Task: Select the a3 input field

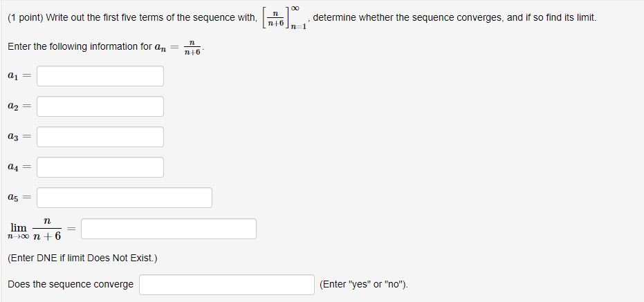Action: [100, 137]
